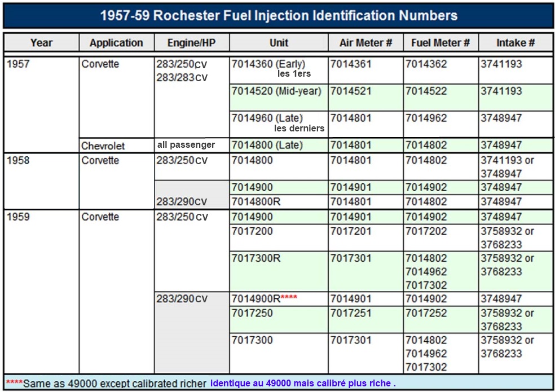
Task: Select unit "7017250"
Action: click(252, 313)
